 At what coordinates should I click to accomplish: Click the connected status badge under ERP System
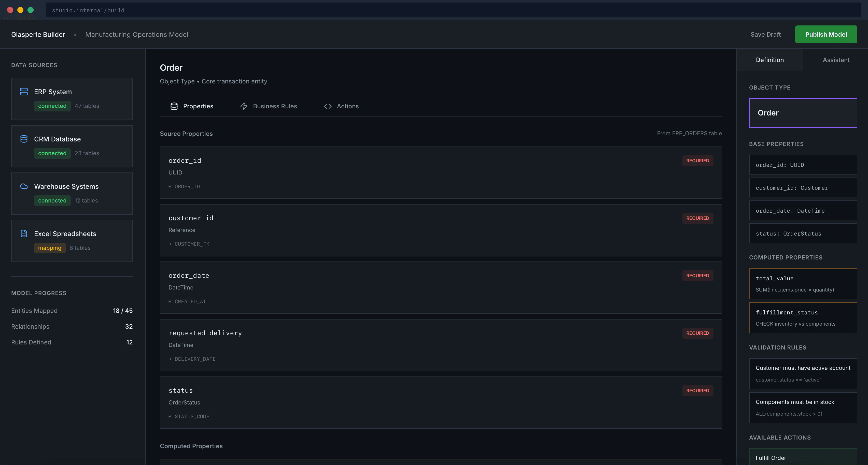[52, 106]
